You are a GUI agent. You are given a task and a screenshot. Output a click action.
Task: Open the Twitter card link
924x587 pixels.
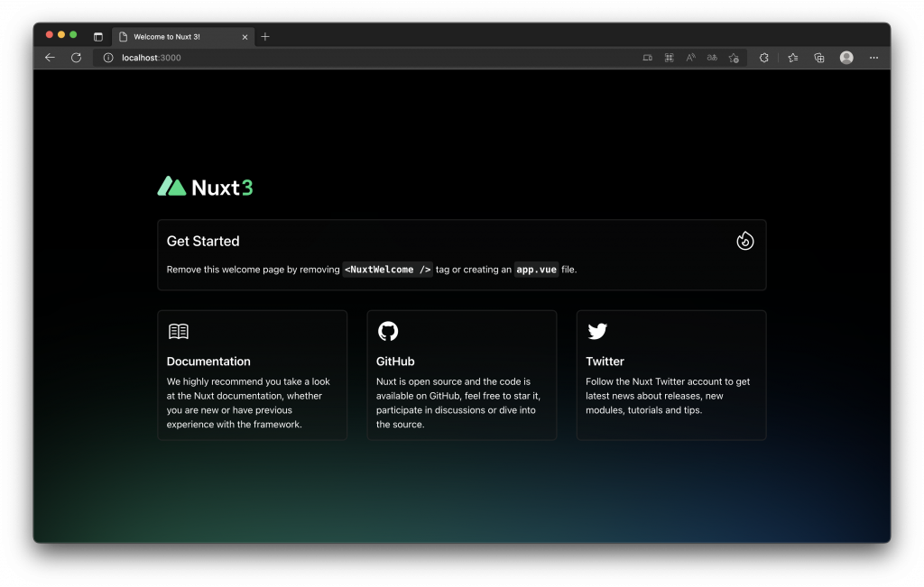tap(671, 375)
